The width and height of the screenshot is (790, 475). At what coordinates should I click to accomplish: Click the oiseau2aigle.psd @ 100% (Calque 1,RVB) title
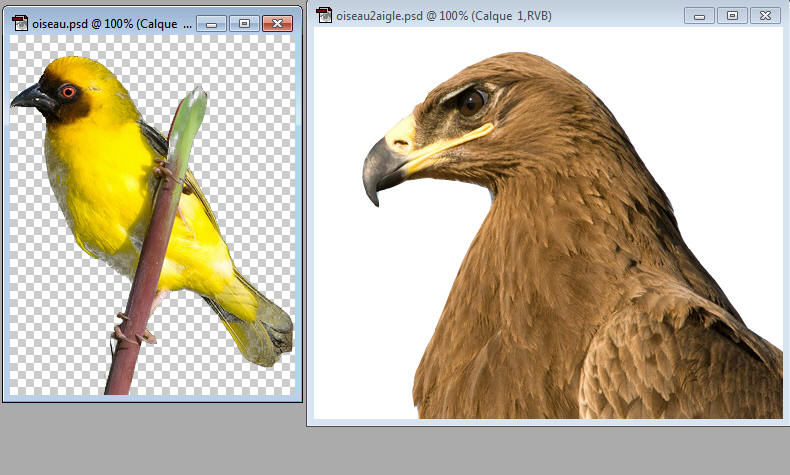pyautogui.click(x=444, y=16)
